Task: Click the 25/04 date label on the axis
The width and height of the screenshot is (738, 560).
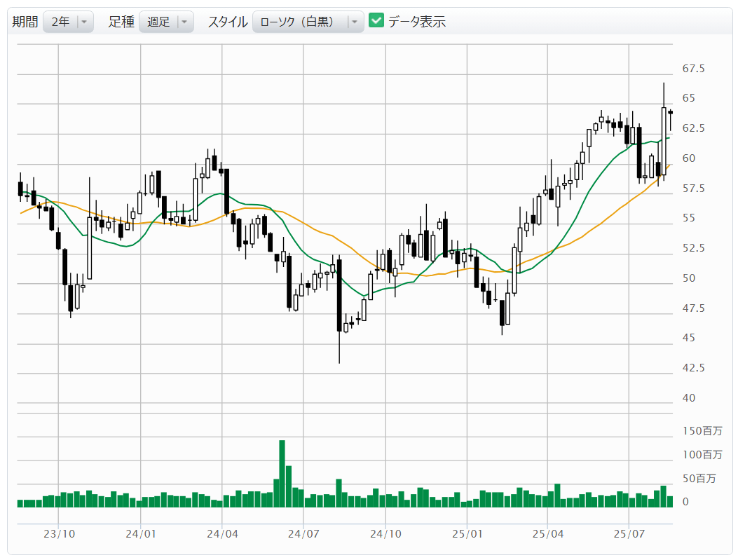Action: click(x=548, y=534)
